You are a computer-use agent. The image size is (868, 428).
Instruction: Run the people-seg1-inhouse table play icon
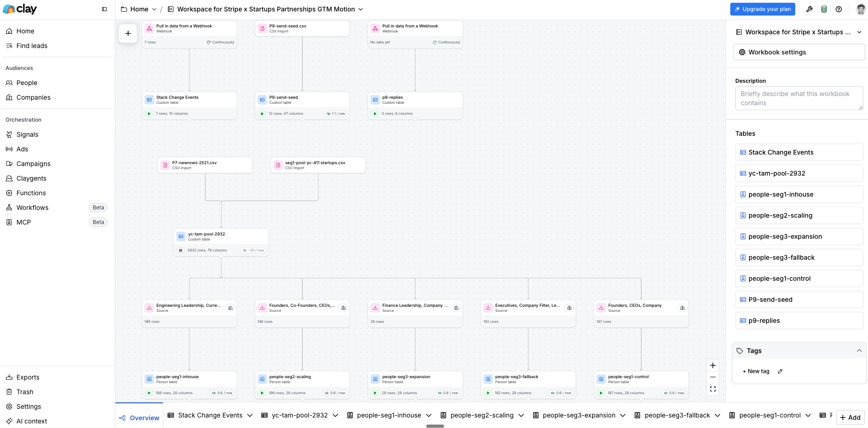pos(149,393)
